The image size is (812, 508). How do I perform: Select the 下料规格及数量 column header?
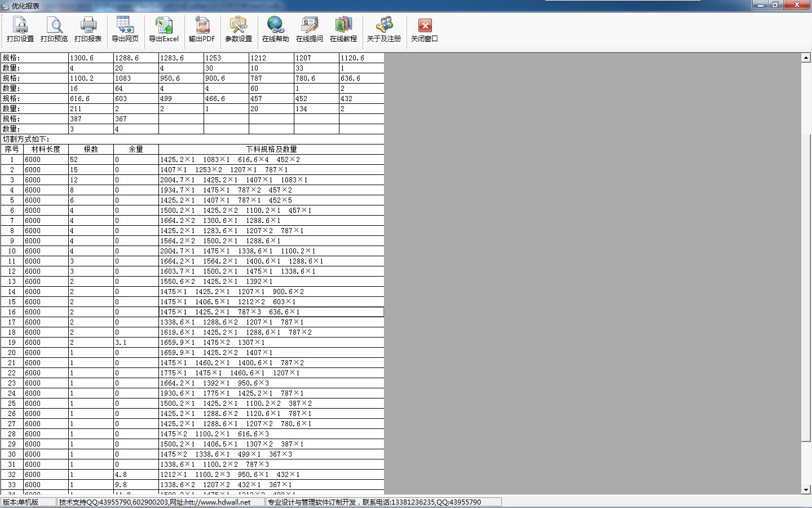tap(271, 150)
